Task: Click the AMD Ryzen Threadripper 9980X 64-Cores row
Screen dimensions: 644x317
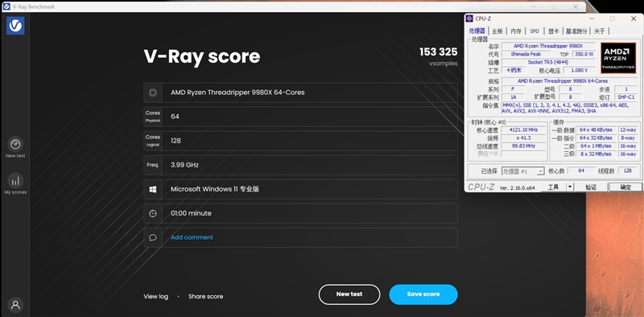Action: tap(300, 93)
